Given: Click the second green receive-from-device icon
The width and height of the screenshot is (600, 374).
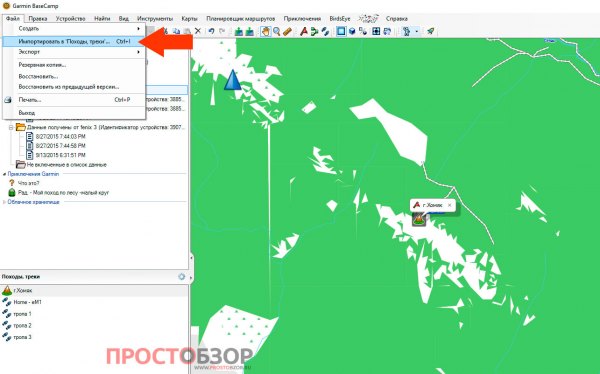Looking at the screenshot, I should click(x=249, y=31).
